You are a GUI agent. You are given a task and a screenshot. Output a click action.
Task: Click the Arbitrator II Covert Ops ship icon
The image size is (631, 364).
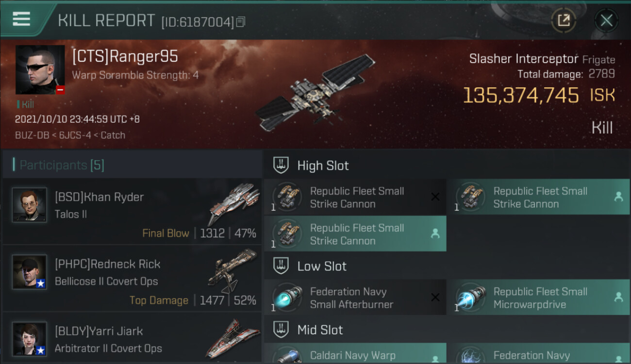[233, 337]
